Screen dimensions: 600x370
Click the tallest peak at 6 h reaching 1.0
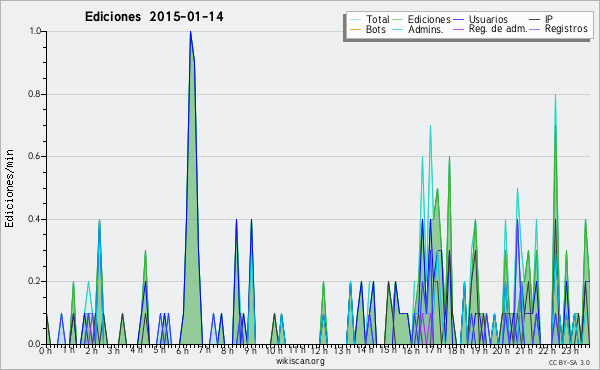(191, 32)
